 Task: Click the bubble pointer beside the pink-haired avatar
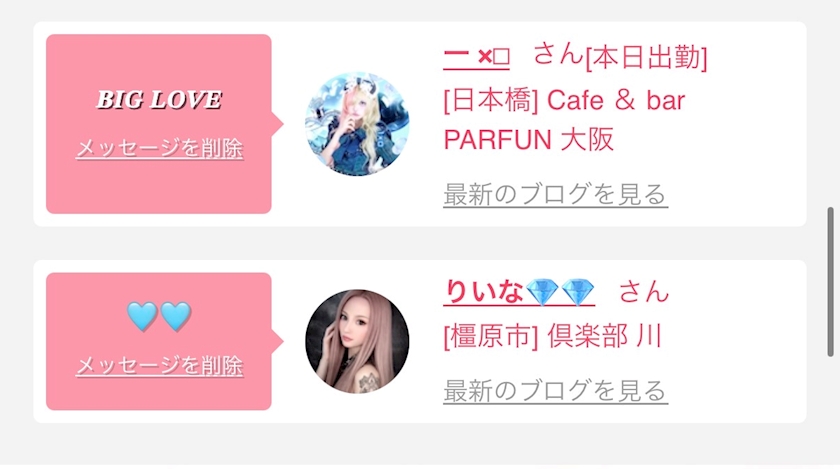tap(277, 341)
